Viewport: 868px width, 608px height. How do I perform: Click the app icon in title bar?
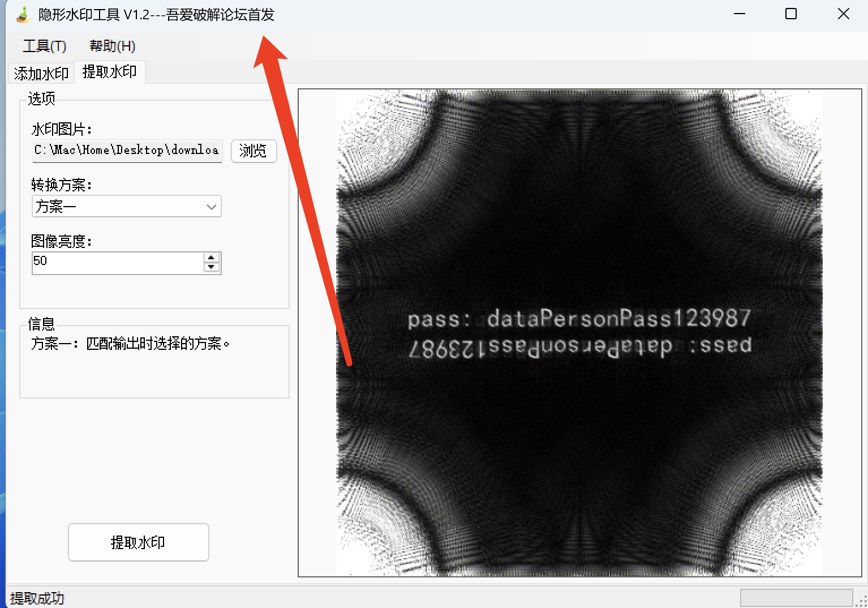point(23,15)
